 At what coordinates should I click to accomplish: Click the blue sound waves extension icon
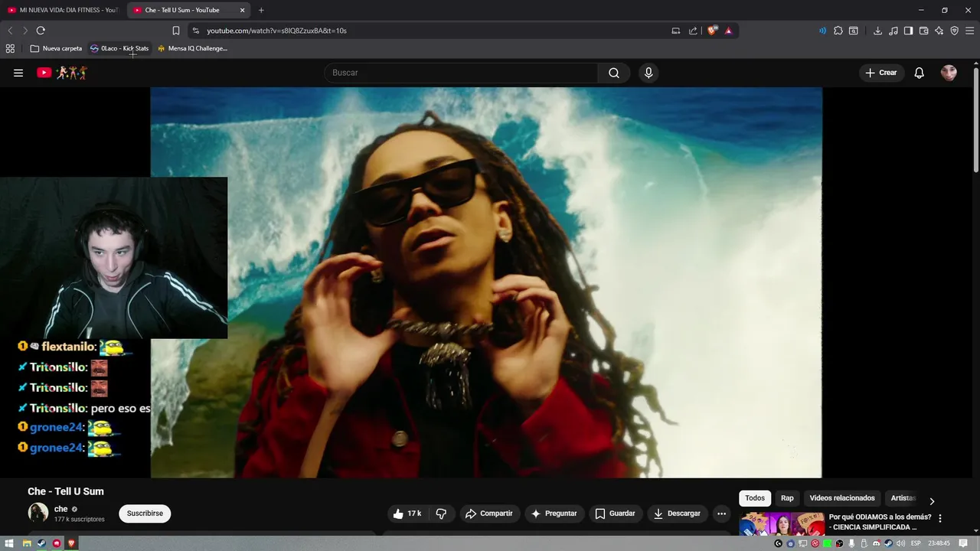[822, 31]
